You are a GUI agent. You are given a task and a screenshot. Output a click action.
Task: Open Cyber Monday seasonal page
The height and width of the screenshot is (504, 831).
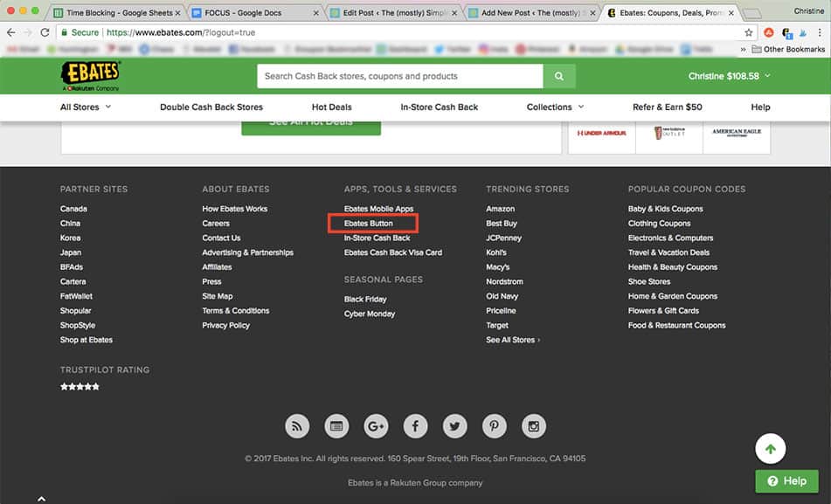(x=370, y=314)
